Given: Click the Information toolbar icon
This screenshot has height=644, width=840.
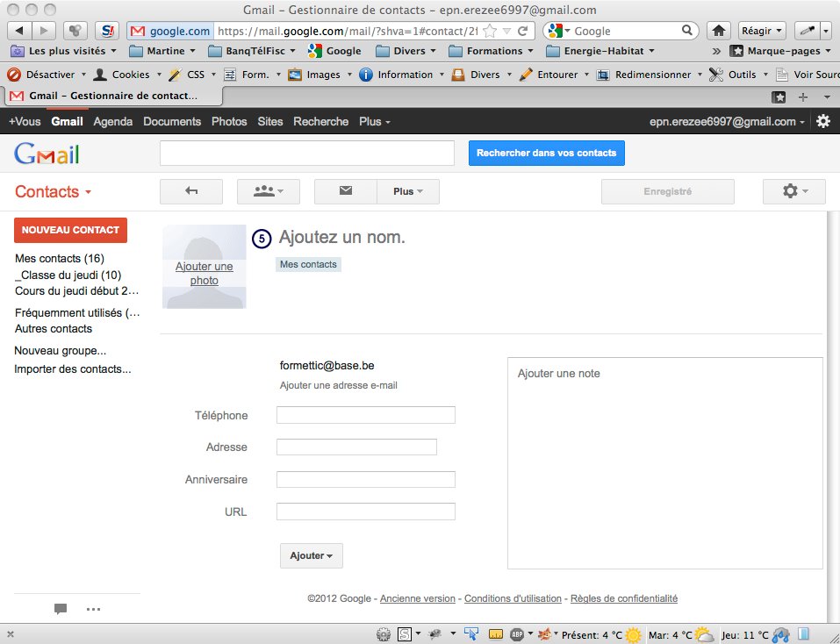Looking at the screenshot, I should [366, 75].
